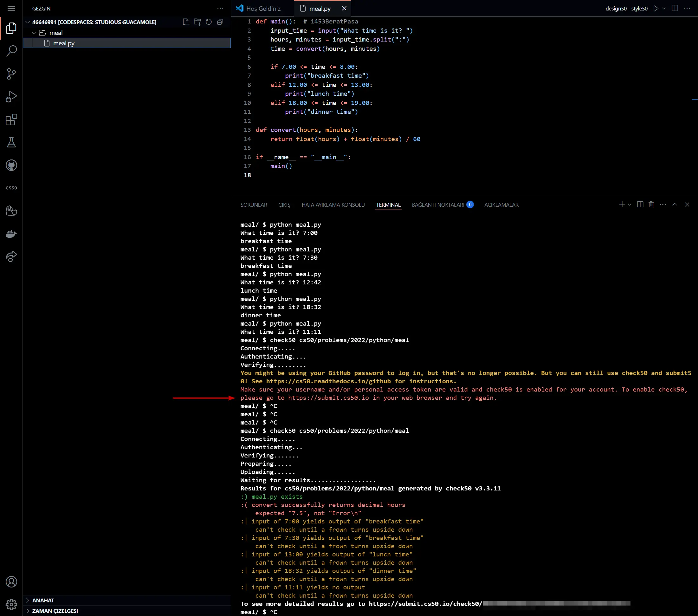Create a new terminal
The width and height of the screenshot is (698, 616).
(x=622, y=204)
